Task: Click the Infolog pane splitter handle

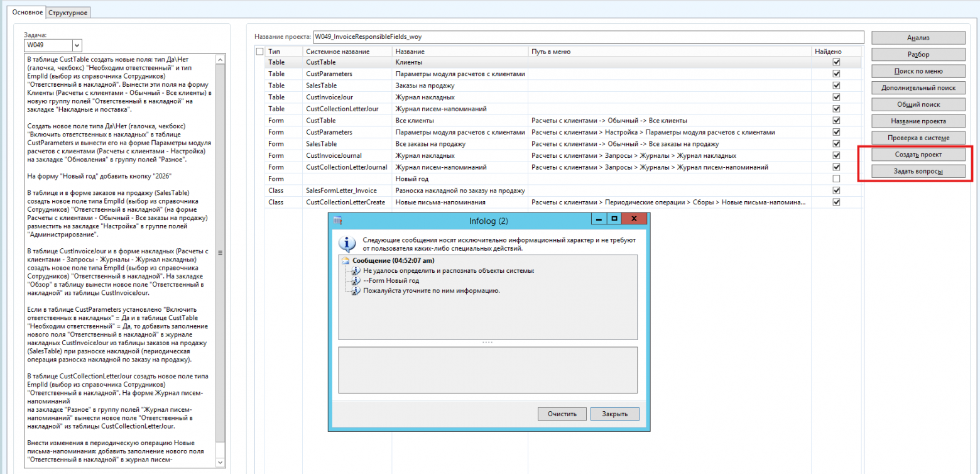Action: click(487, 343)
